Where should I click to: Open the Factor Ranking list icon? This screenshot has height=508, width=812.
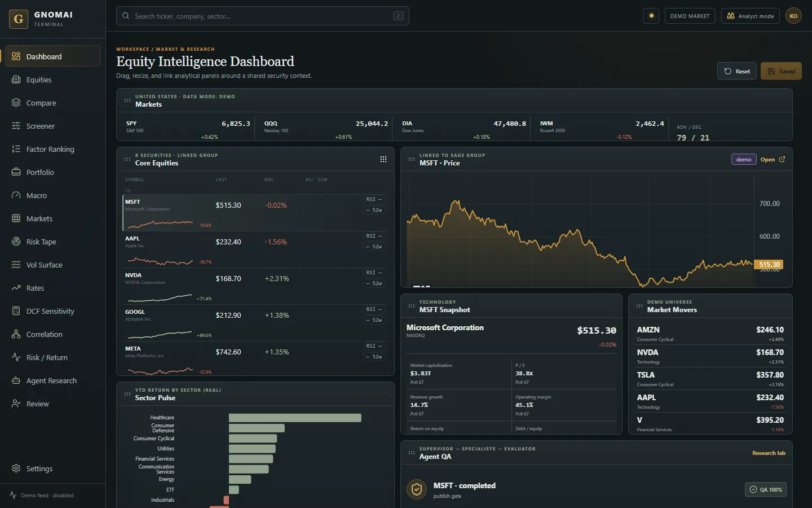tap(16, 149)
